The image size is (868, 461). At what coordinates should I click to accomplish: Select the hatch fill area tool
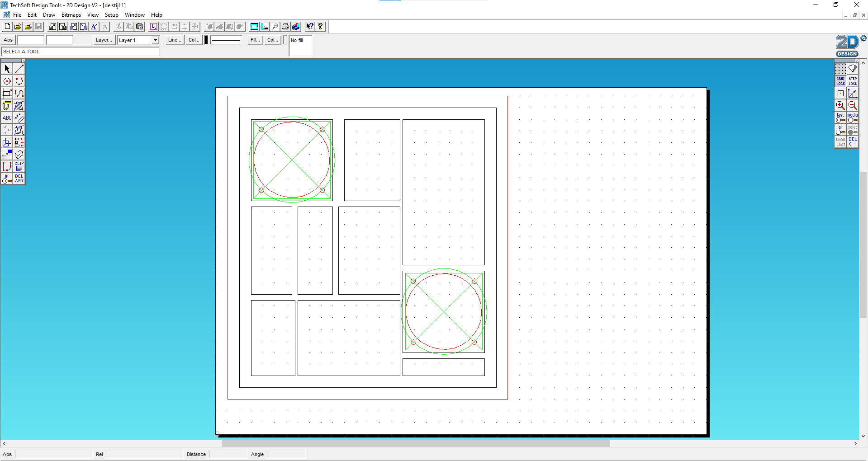[19, 106]
